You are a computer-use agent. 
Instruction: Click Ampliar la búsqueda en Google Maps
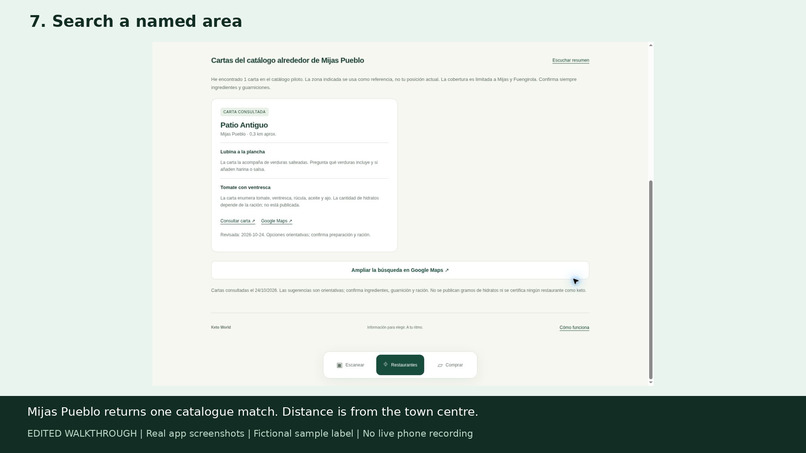[400, 270]
